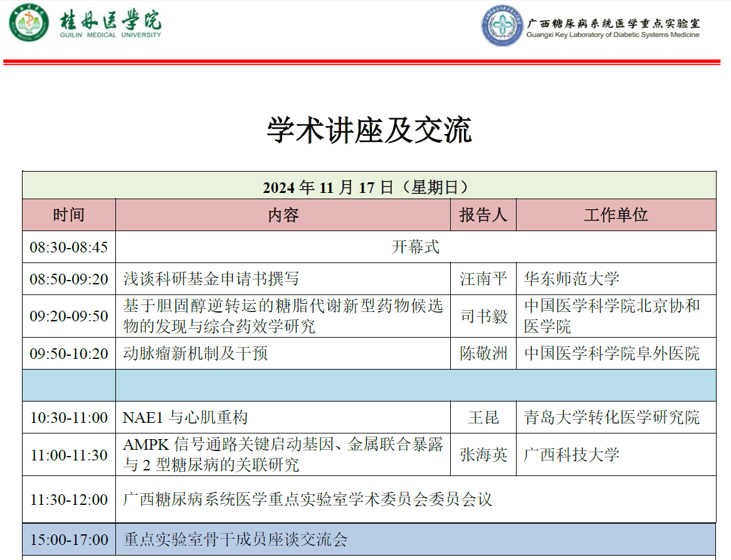Click speaker name 司书毅
The width and height of the screenshot is (731, 560).
pos(483,316)
